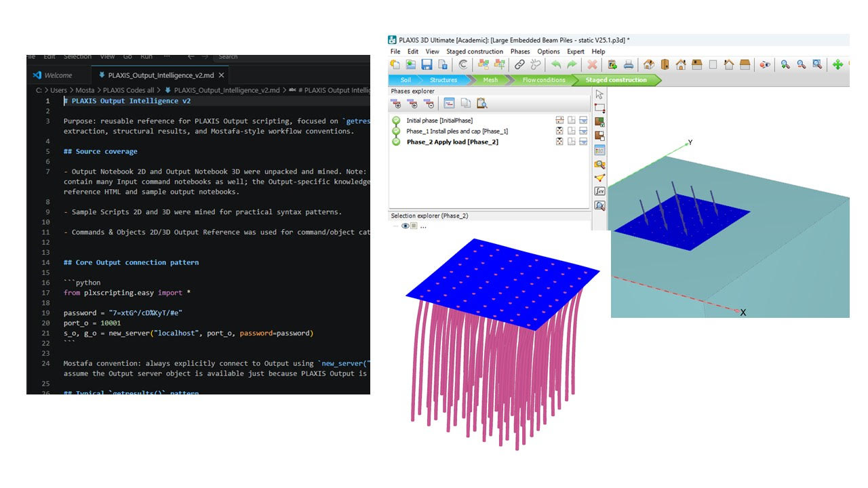Click the Insert phase icon in Phases explorer

click(412, 103)
